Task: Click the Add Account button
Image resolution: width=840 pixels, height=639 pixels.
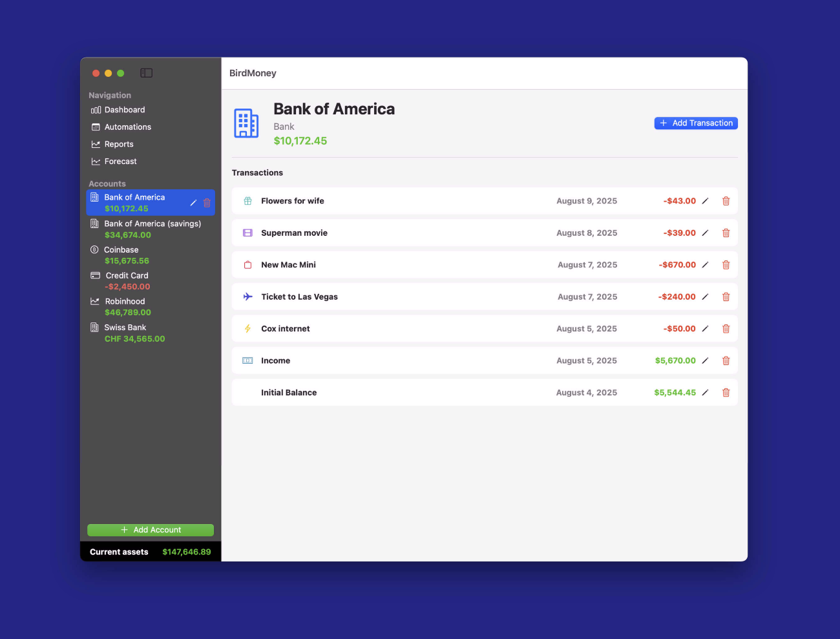Action: pos(151,530)
